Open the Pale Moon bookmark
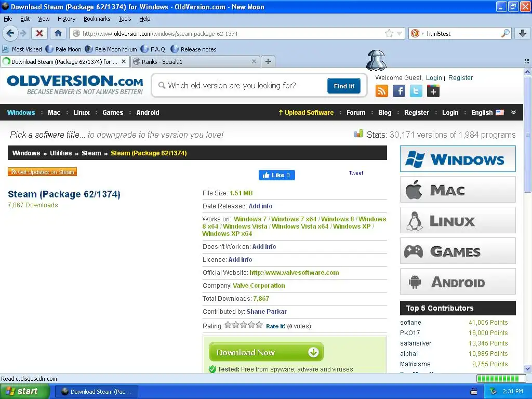532x399 pixels. (63, 49)
